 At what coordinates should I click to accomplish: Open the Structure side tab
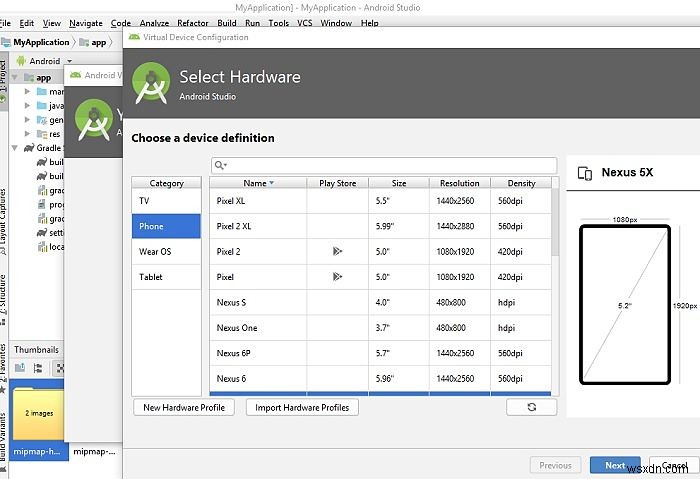(x=3, y=300)
